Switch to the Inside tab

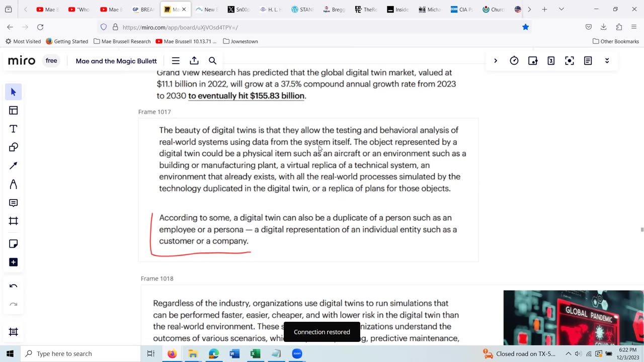point(397,9)
